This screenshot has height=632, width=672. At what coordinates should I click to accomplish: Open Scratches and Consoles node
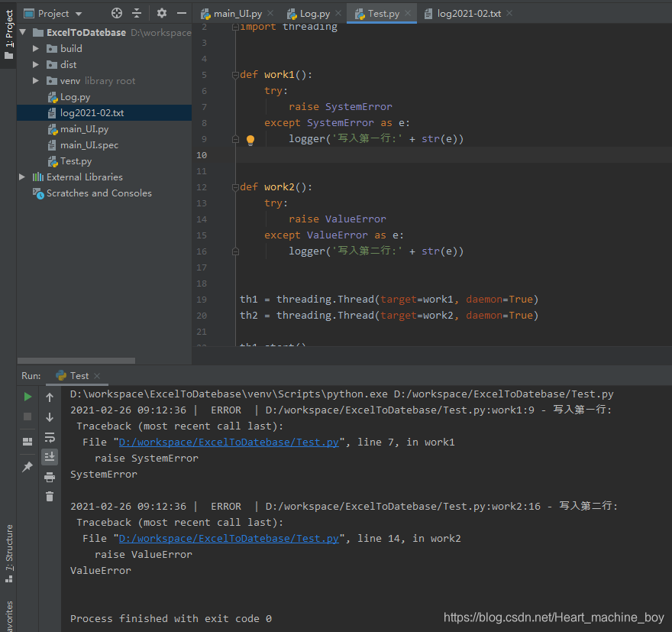(x=99, y=193)
